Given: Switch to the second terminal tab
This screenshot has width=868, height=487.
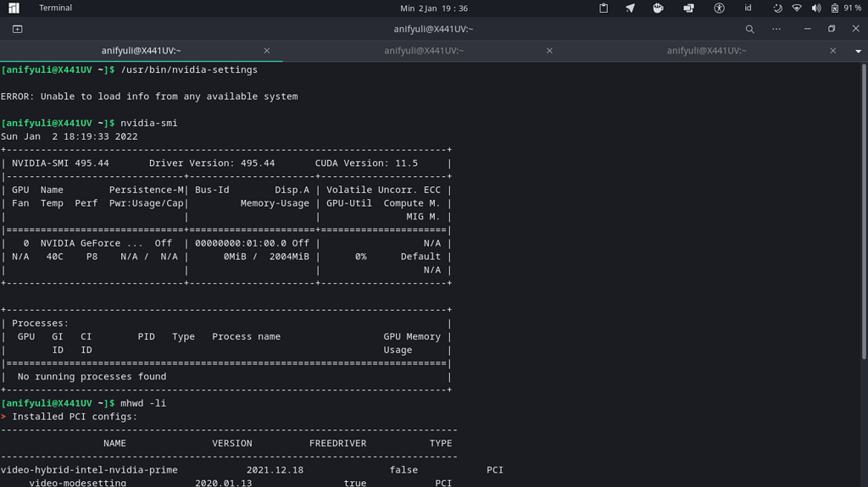Looking at the screenshot, I should (x=424, y=51).
